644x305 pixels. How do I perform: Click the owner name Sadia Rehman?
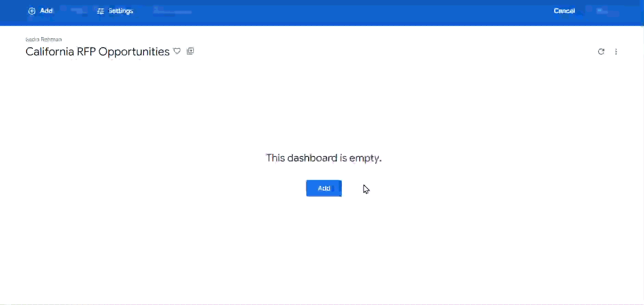[x=43, y=39]
